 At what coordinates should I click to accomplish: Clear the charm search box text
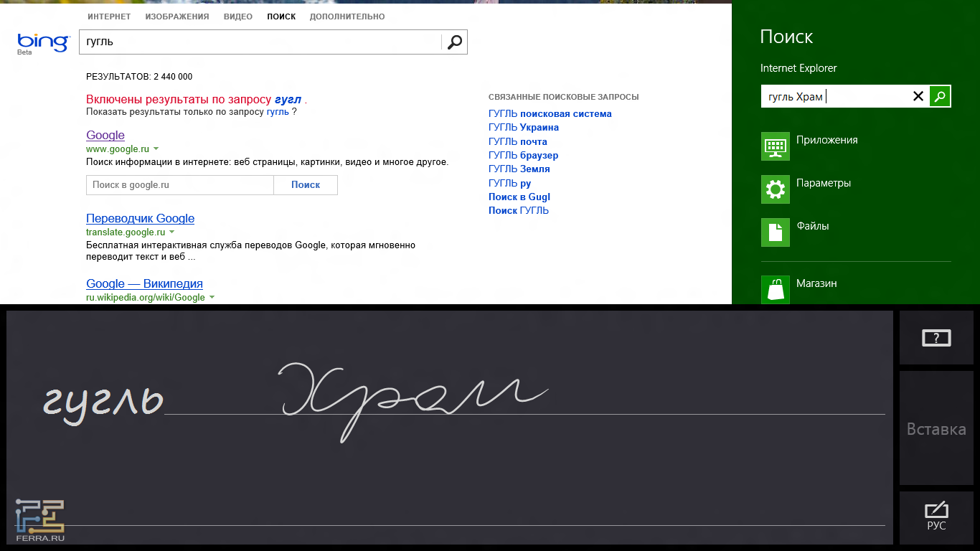point(918,96)
